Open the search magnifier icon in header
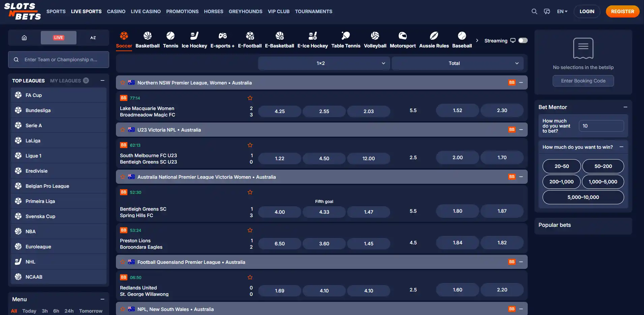The width and height of the screenshot is (644, 315). click(x=534, y=11)
